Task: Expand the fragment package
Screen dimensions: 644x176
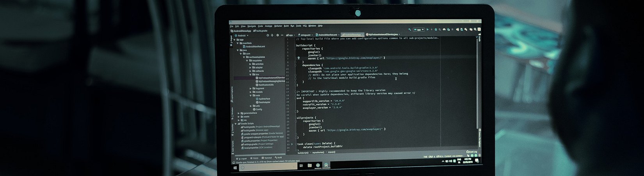Action: point(251,88)
